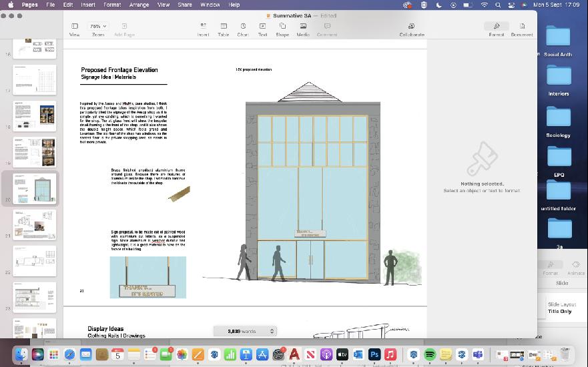Screen dimensions: 588x367
Task: Click the Collaborate icon
Action: pyautogui.click(x=411, y=26)
